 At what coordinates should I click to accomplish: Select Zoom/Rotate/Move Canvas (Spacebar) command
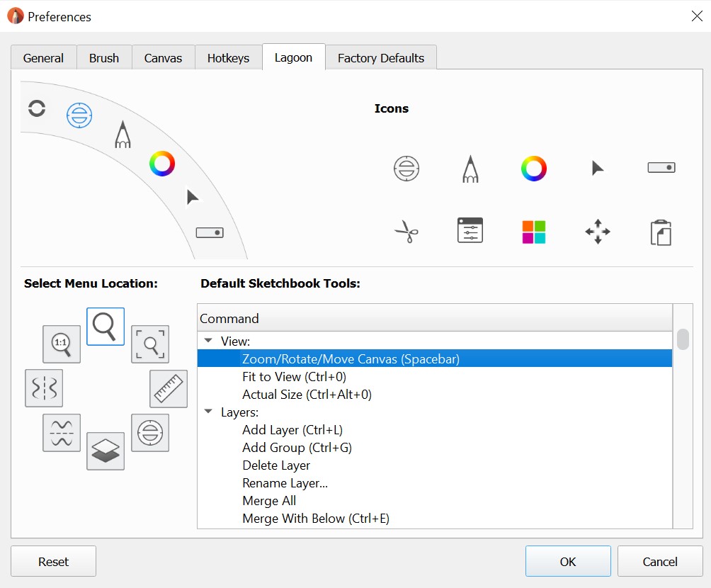(x=435, y=358)
